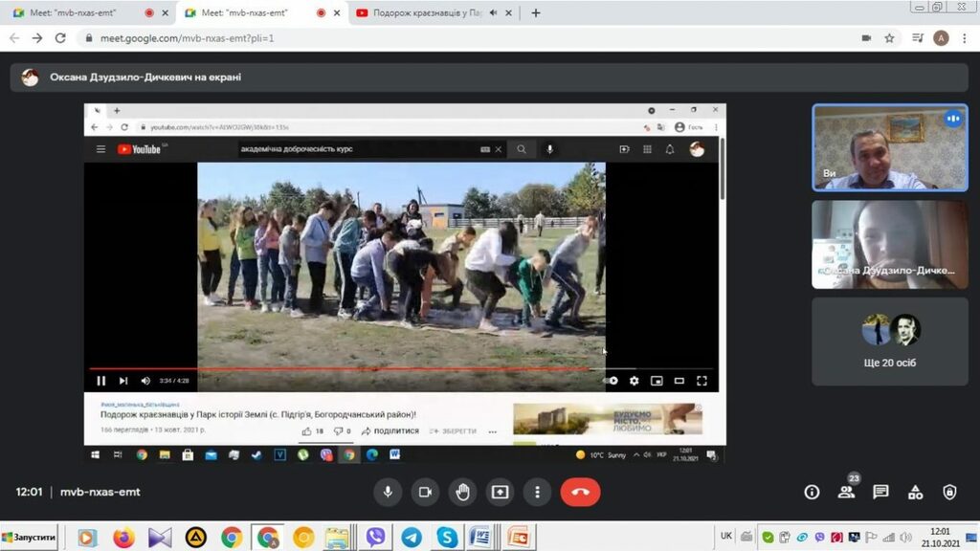This screenshot has width=980, height=551.
Task: Open Telegram from the Windows taskbar
Action: tap(411, 537)
